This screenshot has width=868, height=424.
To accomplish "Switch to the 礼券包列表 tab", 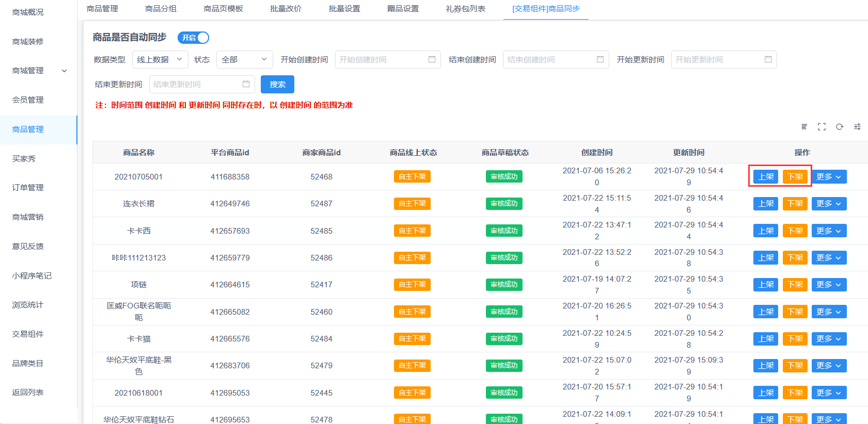I will [x=465, y=9].
